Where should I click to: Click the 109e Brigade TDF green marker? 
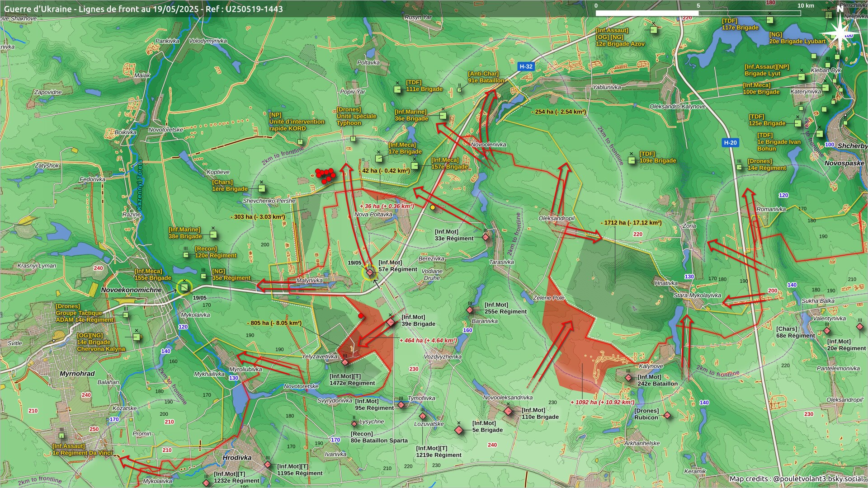pyautogui.click(x=632, y=160)
